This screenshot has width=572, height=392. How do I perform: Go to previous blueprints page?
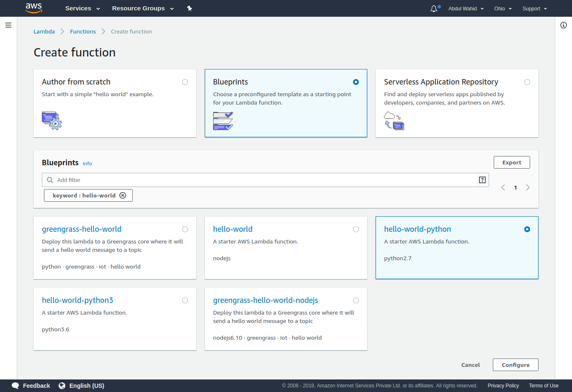point(503,187)
